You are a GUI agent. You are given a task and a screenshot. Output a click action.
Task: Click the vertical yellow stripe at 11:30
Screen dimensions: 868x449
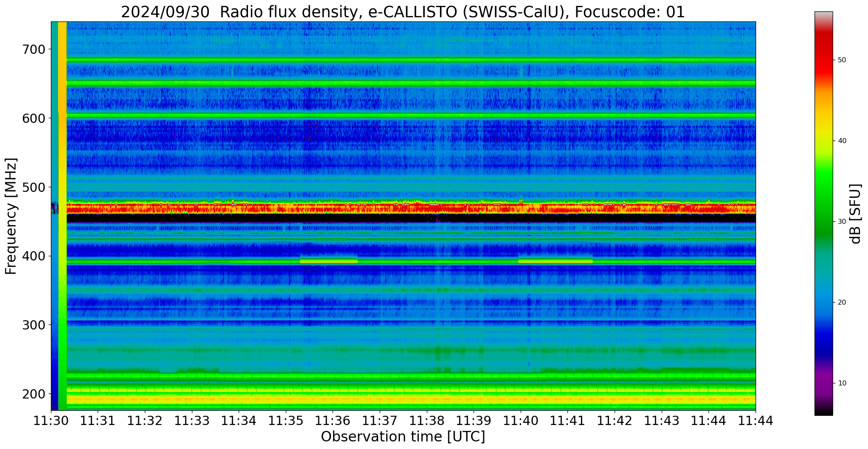point(62,216)
